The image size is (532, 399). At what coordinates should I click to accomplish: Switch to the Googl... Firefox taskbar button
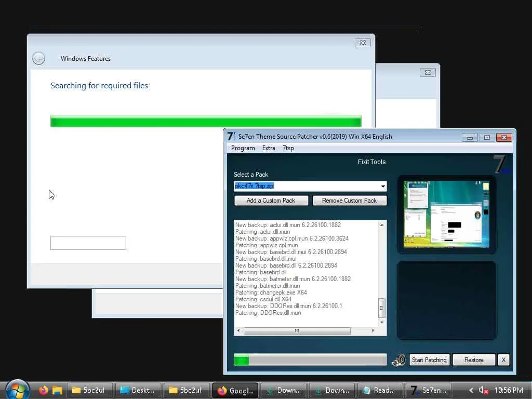(x=235, y=390)
